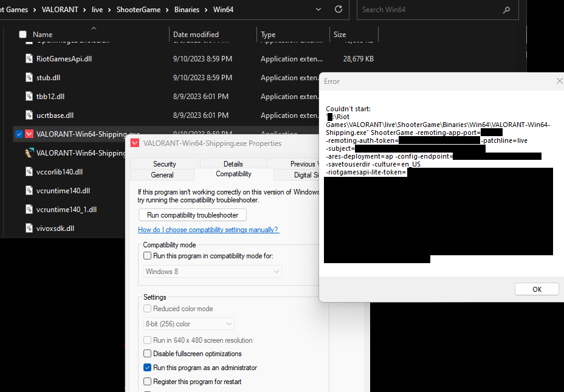The width and height of the screenshot is (564, 392).
Task: Select RiotGamesApi.dll file name
Action: tap(64, 58)
